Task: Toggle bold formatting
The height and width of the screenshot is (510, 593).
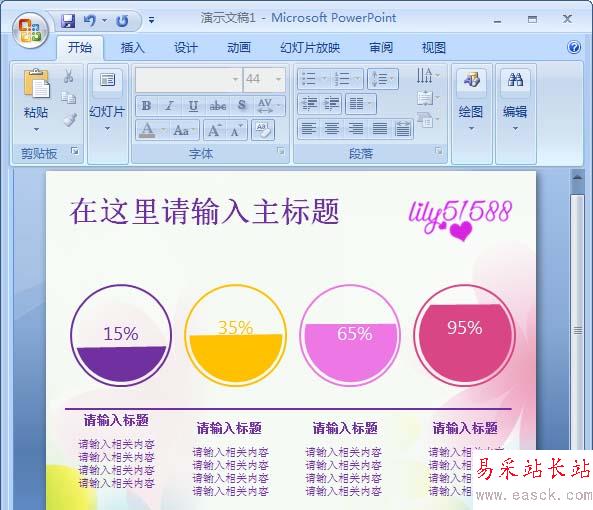Action: pos(146,105)
